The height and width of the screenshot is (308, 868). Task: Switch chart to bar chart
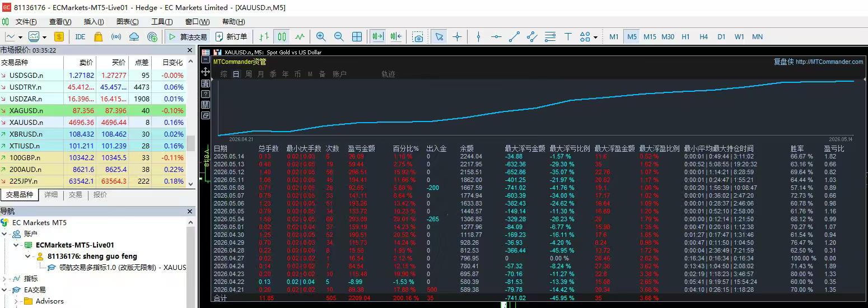tap(264, 37)
